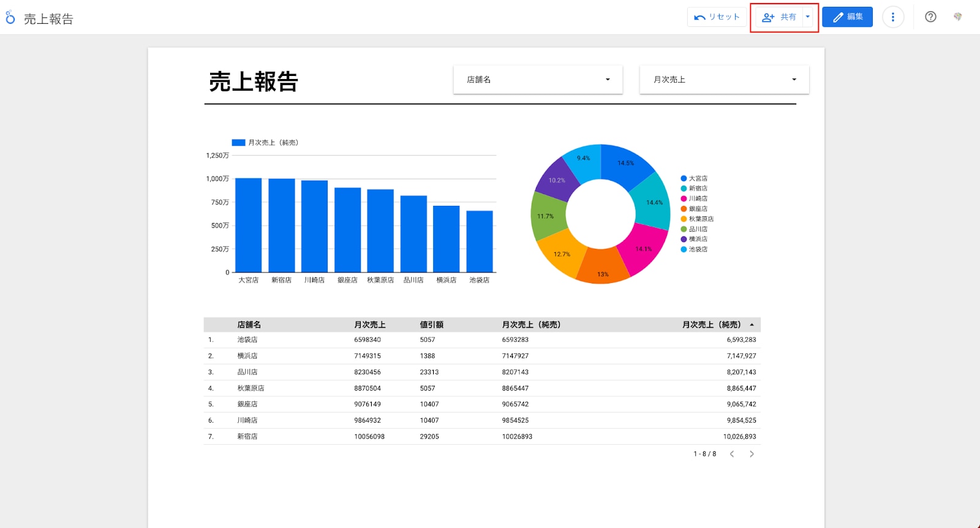
Task: Click the Looker Studio logo icon
Action: tap(10, 17)
